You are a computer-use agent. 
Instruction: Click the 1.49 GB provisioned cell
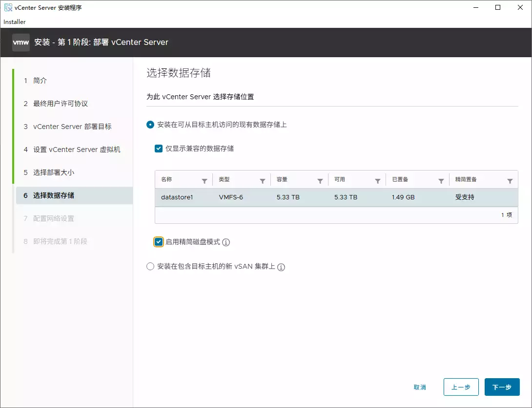[403, 197]
